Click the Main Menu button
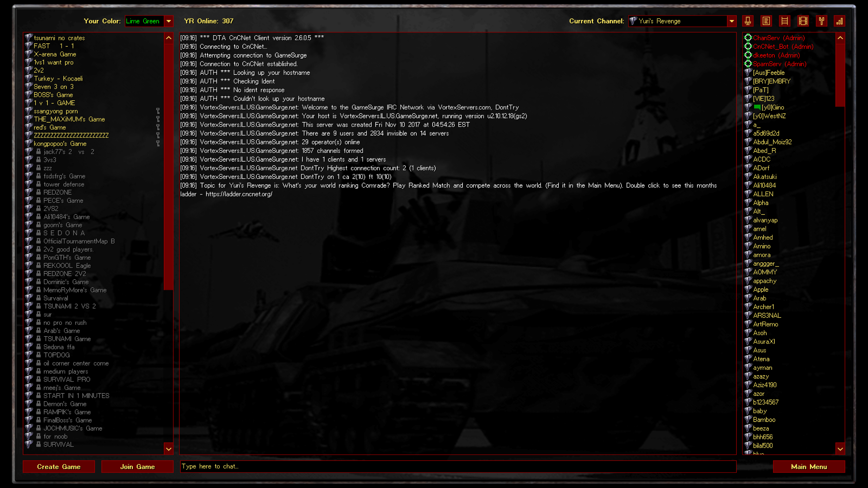Viewport: 868px width, 488px height. click(x=809, y=466)
